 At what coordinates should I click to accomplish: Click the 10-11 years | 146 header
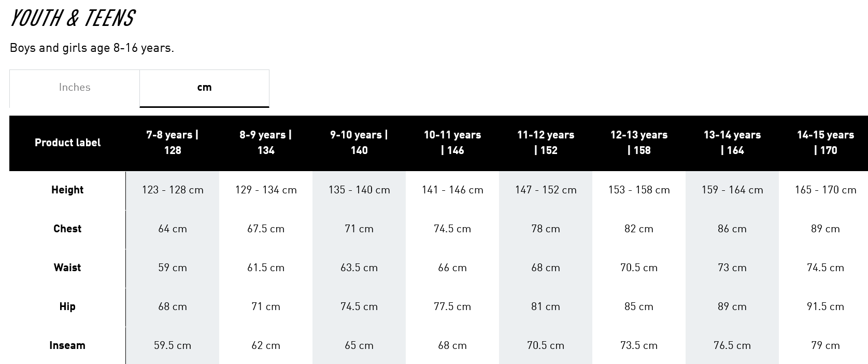point(452,143)
